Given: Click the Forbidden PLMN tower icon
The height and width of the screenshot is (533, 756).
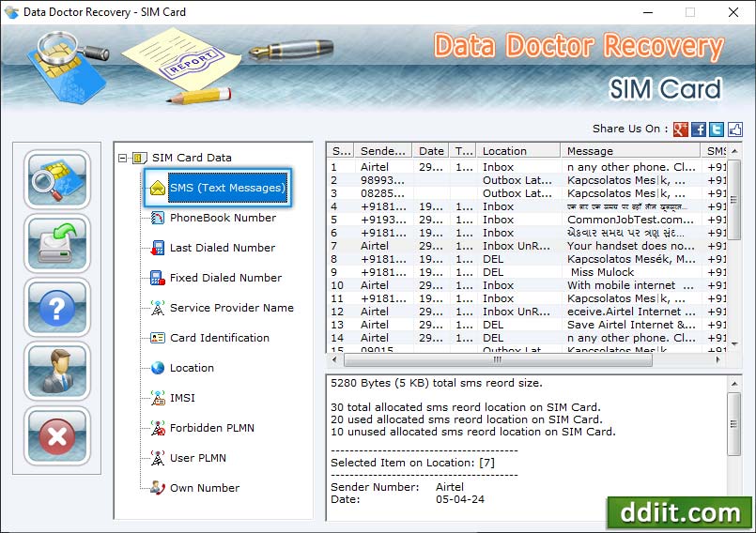Looking at the screenshot, I should (158, 428).
